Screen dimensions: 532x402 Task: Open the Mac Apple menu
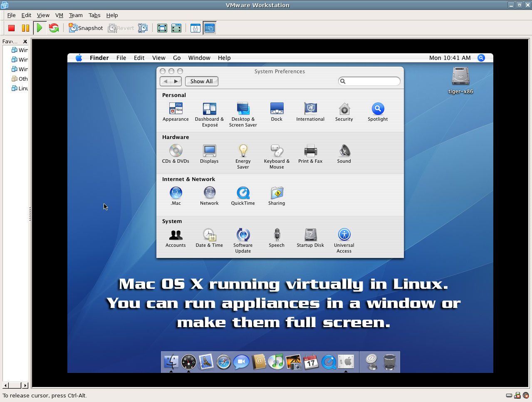click(x=79, y=58)
